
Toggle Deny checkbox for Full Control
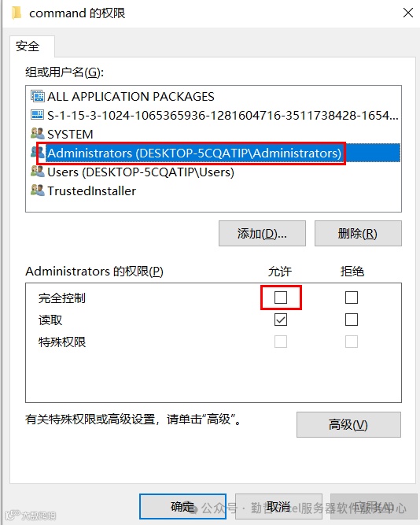tap(351, 298)
